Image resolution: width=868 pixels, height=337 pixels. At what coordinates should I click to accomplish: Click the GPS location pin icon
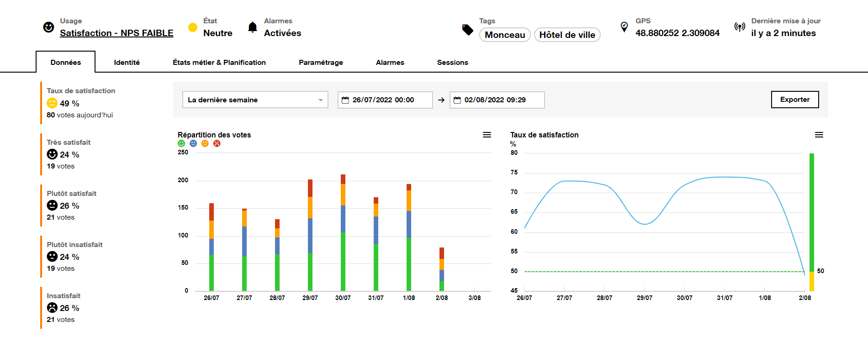(624, 27)
